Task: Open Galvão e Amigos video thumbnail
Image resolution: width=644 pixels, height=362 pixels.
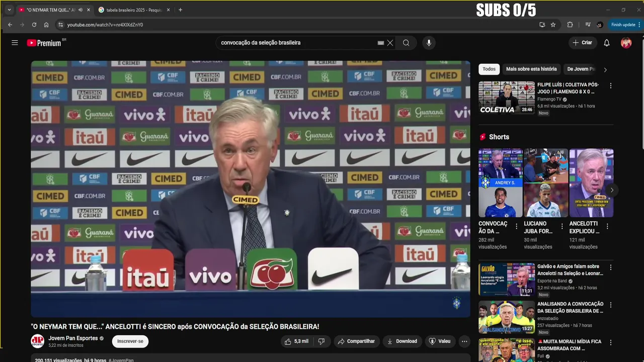Action: 507,279
